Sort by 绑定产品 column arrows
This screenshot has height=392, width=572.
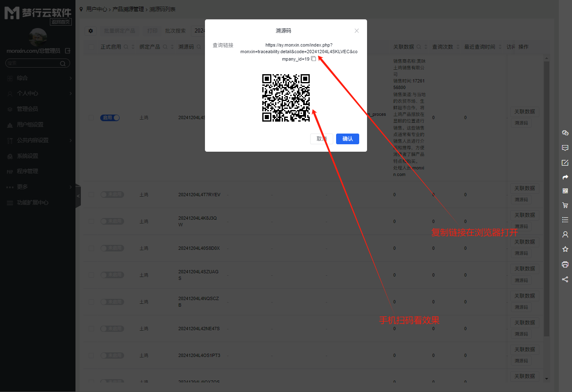(172, 47)
